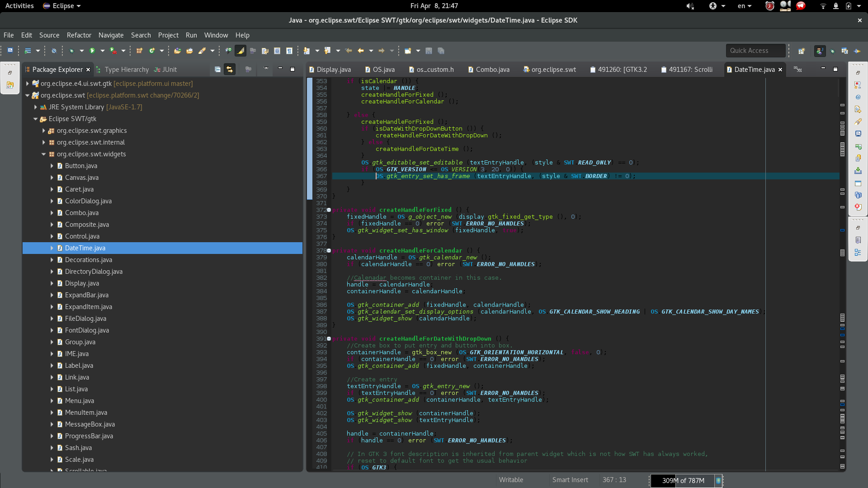Click the volume icon in system tray
Screen dimensions: 868x488
pyautogui.click(x=690, y=6)
